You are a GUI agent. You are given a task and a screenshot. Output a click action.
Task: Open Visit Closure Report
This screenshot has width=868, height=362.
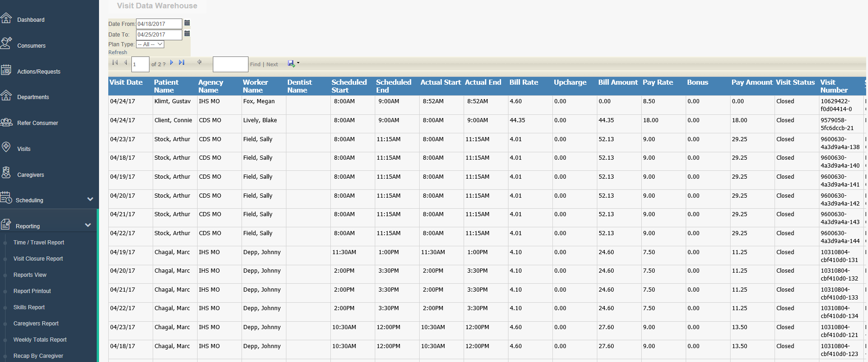pos(38,259)
